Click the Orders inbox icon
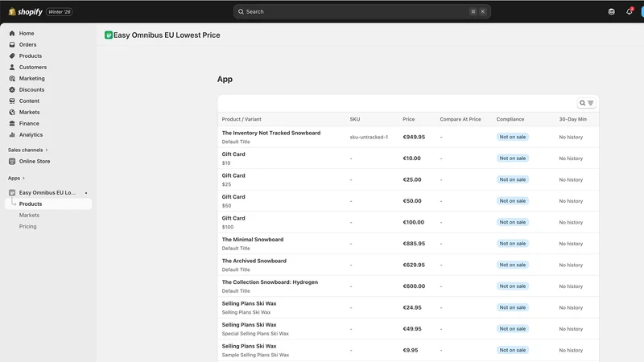644x362 pixels. 12,44
